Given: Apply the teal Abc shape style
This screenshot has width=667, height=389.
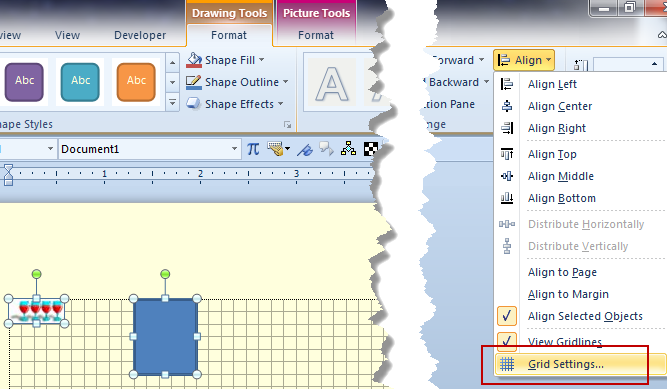Looking at the screenshot, I should tap(80, 82).
